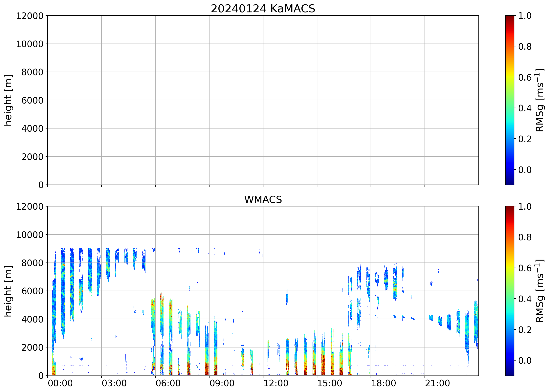Click the 20240124 KaMACS plot title

[x=263, y=9]
